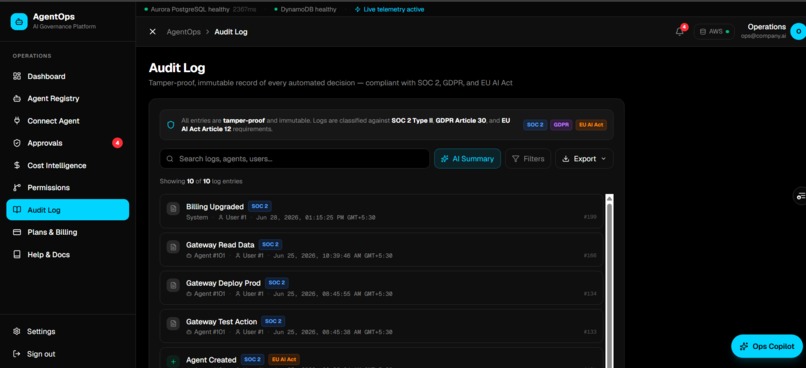
Task: Click EU AI Act badge in banner
Action: (591, 125)
